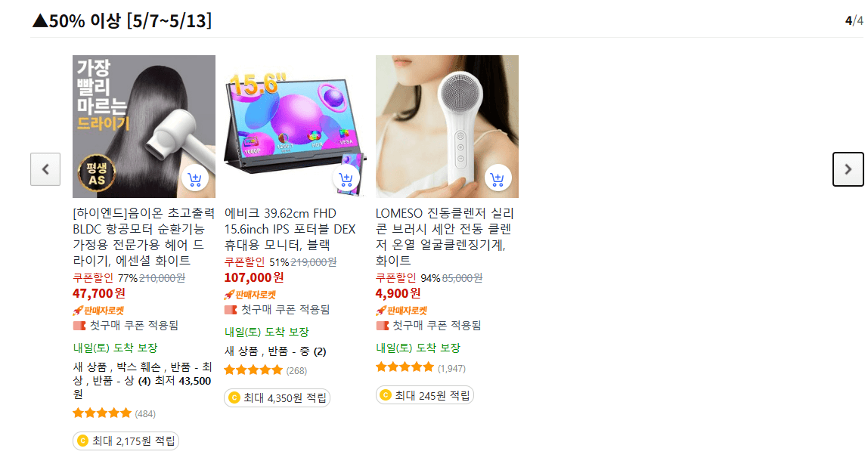This screenshot has height=464, width=868.
Task: Click 최대 2,175원 적립 badge
Action: (126, 441)
